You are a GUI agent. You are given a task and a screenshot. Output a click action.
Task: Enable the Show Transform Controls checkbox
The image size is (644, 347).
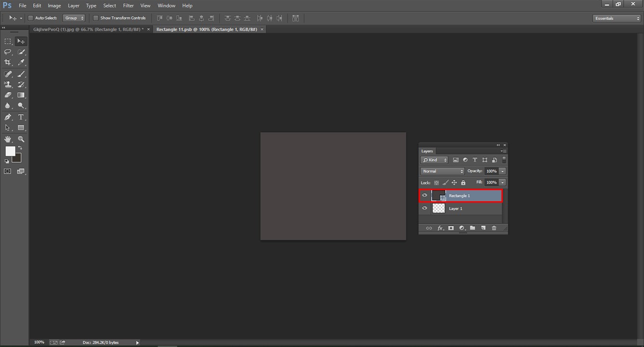tap(96, 18)
